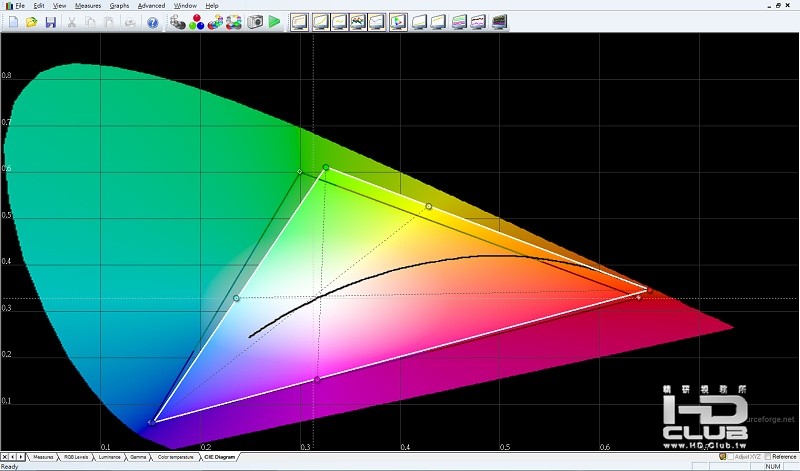Click the colored spheres icon after the RGB spheres
This screenshot has height=471, width=800.
coord(215,22)
